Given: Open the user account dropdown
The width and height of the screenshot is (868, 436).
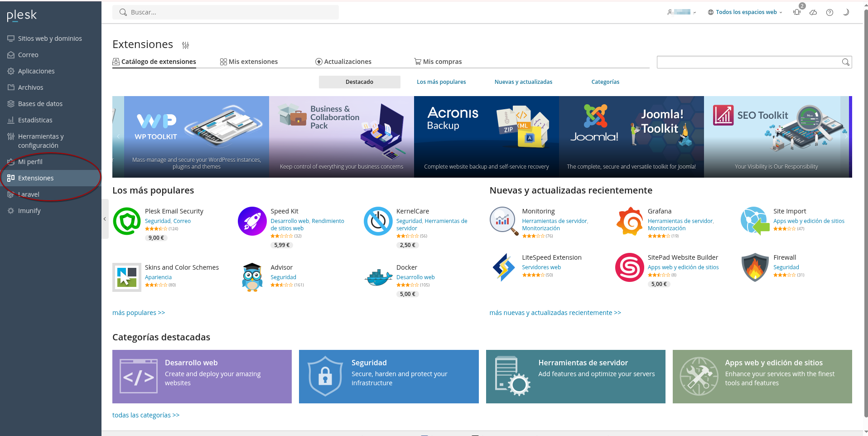Looking at the screenshot, I should click(682, 12).
